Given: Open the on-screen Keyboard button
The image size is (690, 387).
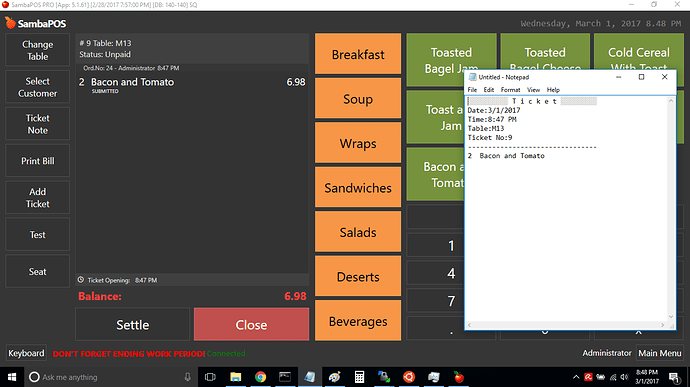Looking at the screenshot, I should [x=26, y=353].
